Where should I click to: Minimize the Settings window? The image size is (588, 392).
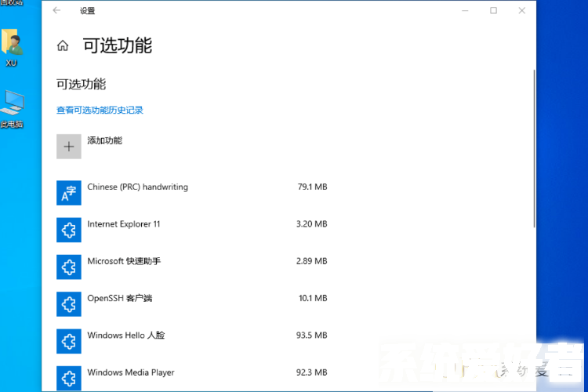point(465,11)
